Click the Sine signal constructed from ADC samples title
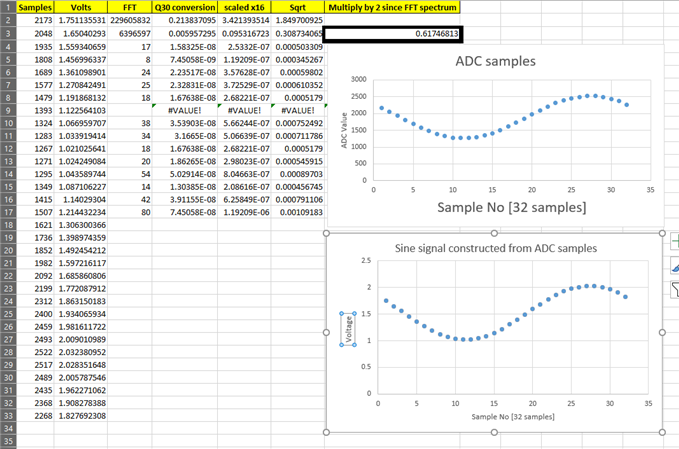The image size is (679, 449). click(495, 248)
